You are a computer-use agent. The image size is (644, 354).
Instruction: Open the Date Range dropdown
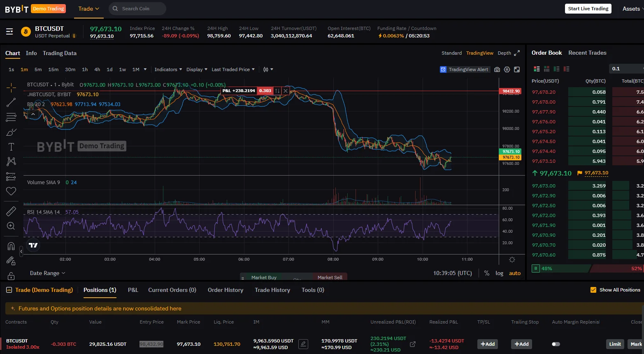47,273
